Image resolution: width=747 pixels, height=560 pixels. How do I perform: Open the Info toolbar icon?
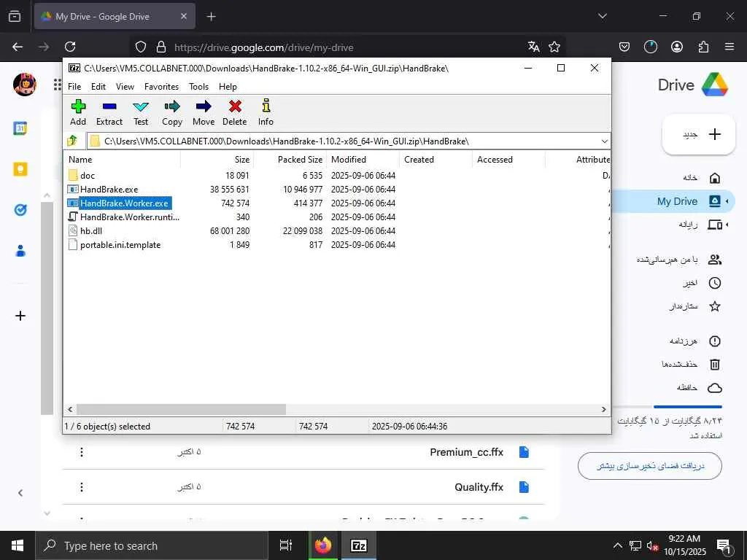click(266, 112)
